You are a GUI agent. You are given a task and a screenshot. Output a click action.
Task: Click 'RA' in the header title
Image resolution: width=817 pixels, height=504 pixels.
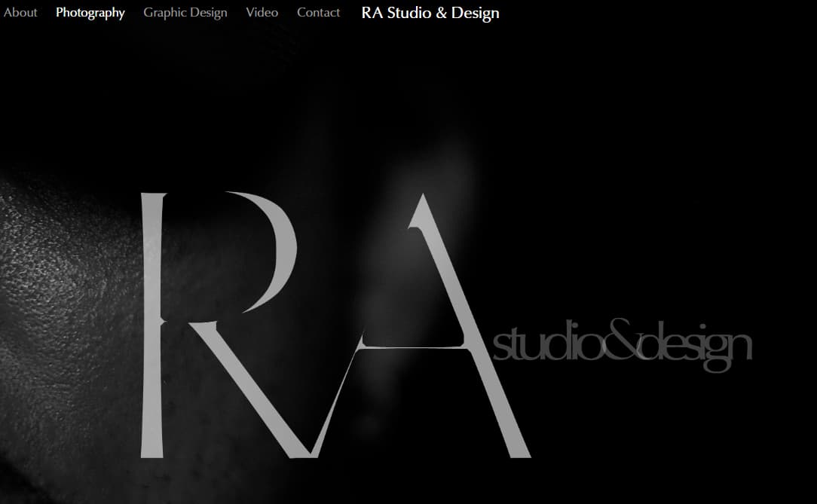[372, 13]
